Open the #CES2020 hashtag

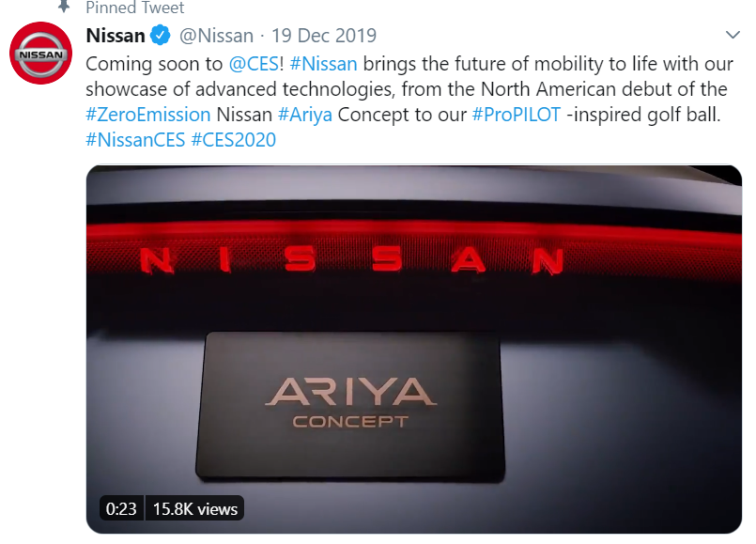(233, 140)
